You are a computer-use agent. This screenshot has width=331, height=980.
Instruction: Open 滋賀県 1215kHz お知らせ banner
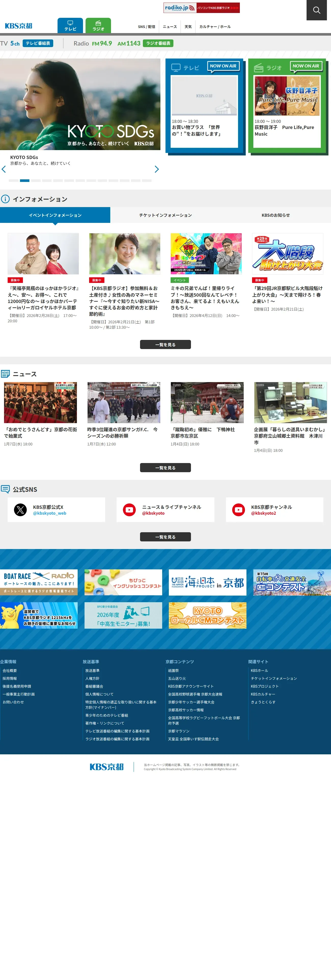pyautogui.click(x=39, y=615)
